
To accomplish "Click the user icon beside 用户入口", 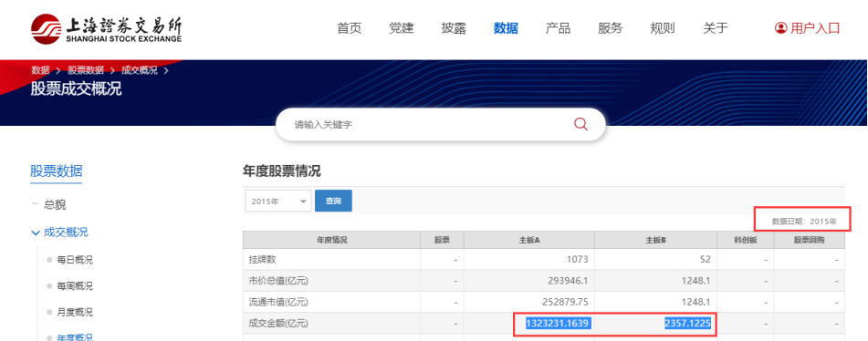I will pos(780,28).
